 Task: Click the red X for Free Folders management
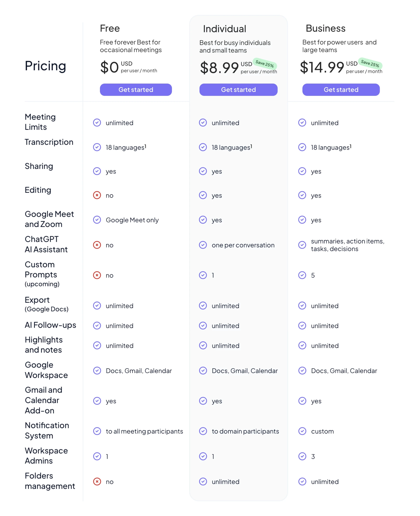97,481
